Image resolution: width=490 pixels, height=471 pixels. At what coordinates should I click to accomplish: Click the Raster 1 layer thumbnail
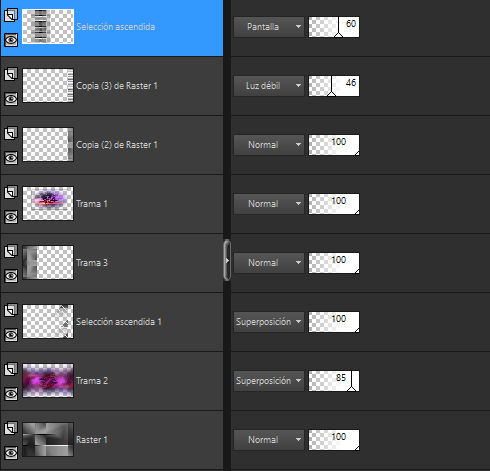(48, 439)
